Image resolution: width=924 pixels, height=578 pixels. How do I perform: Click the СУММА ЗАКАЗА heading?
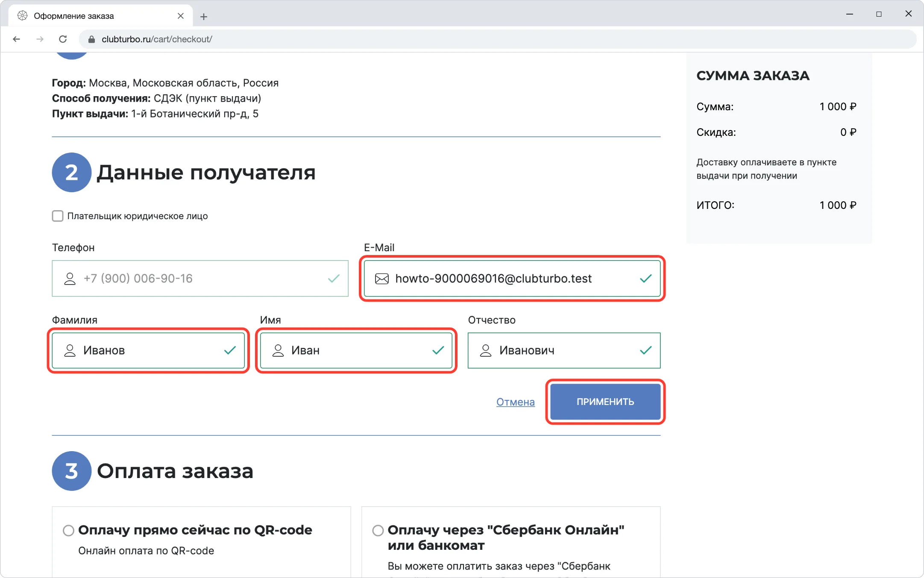pos(753,76)
